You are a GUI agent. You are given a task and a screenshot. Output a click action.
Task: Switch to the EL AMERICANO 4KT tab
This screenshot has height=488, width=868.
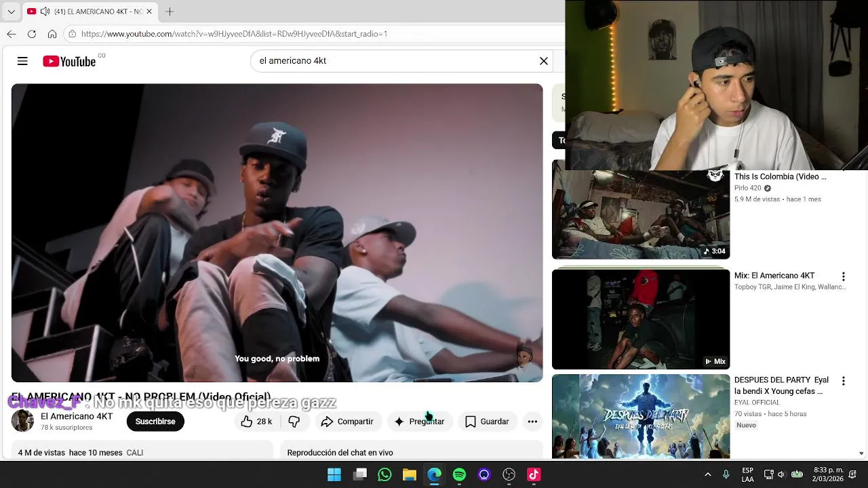[90, 12]
